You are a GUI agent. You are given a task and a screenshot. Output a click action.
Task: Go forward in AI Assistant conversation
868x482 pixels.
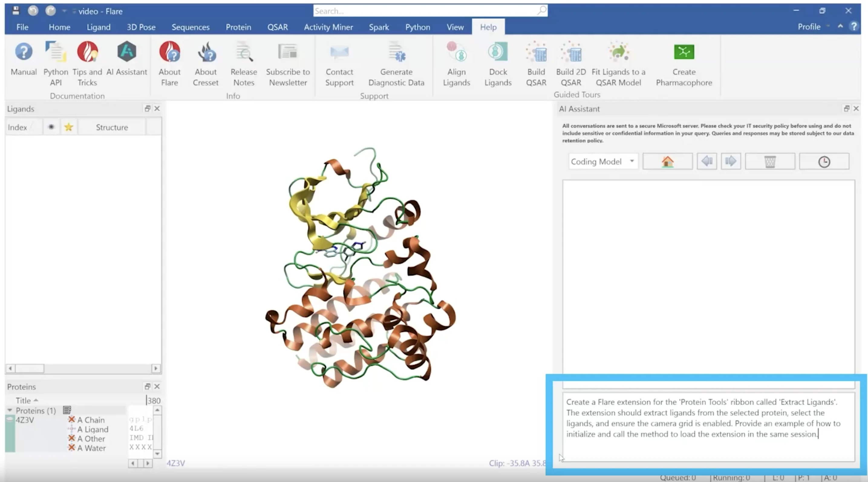tap(731, 162)
